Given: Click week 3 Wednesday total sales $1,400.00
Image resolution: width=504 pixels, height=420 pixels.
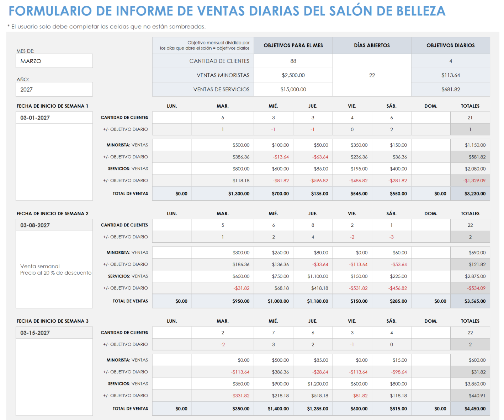Looking at the screenshot, I should [x=274, y=409].
